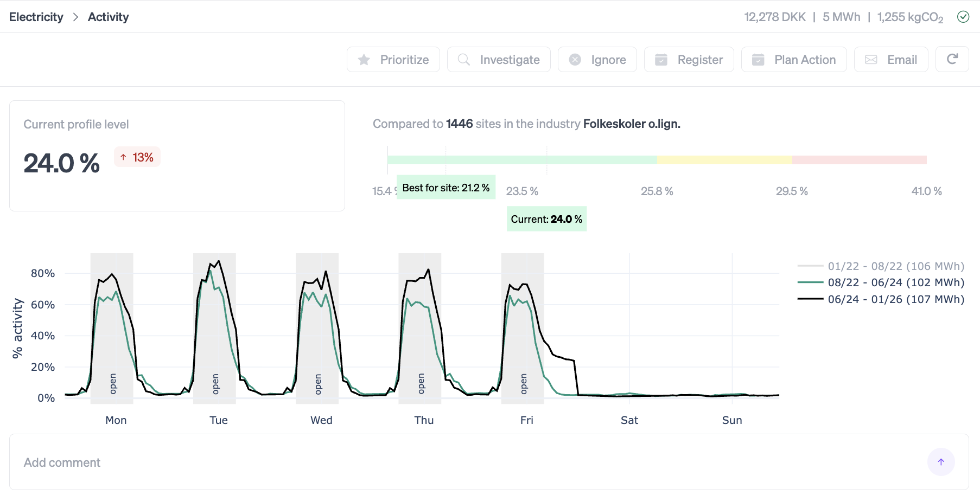Click the Current: 24.0 % marker label
This screenshot has height=502, width=980.
(546, 219)
